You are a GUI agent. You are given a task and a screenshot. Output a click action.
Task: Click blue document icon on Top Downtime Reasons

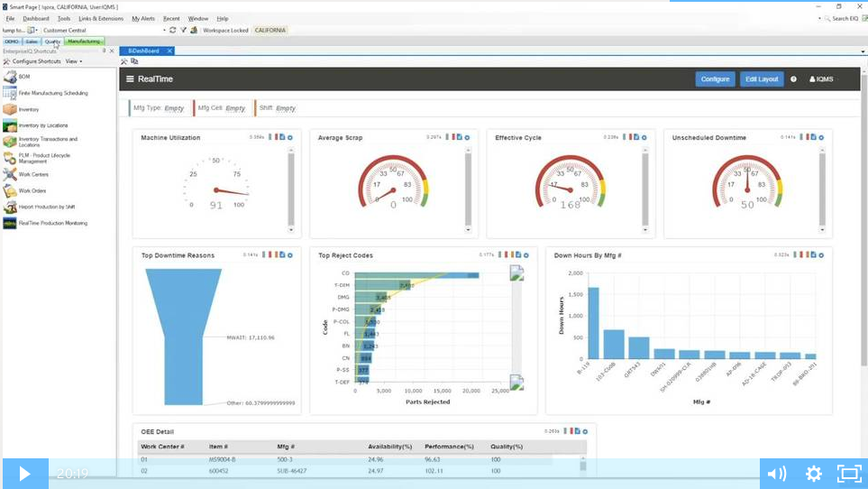coord(282,254)
